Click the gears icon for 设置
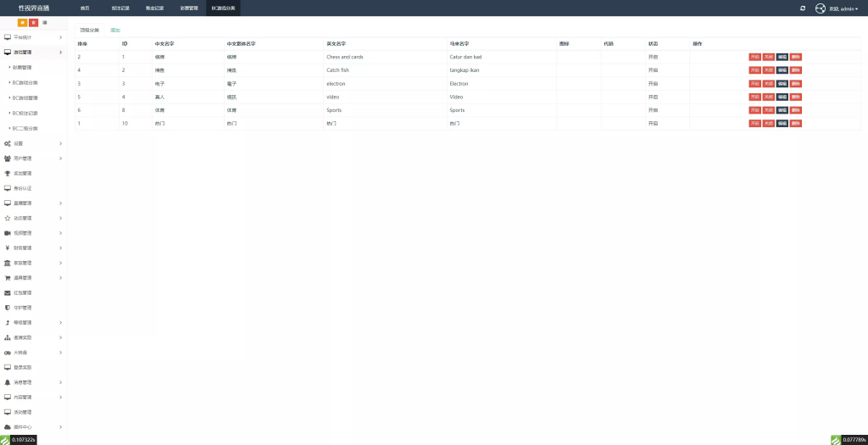Image resolution: width=868 pixels, height=445 pixels. pyautogui.click(x=8, y=143)
